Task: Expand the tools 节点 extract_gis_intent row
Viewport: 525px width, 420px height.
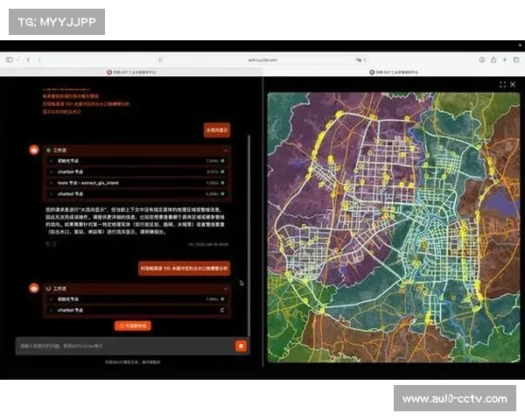Action: 137,183
